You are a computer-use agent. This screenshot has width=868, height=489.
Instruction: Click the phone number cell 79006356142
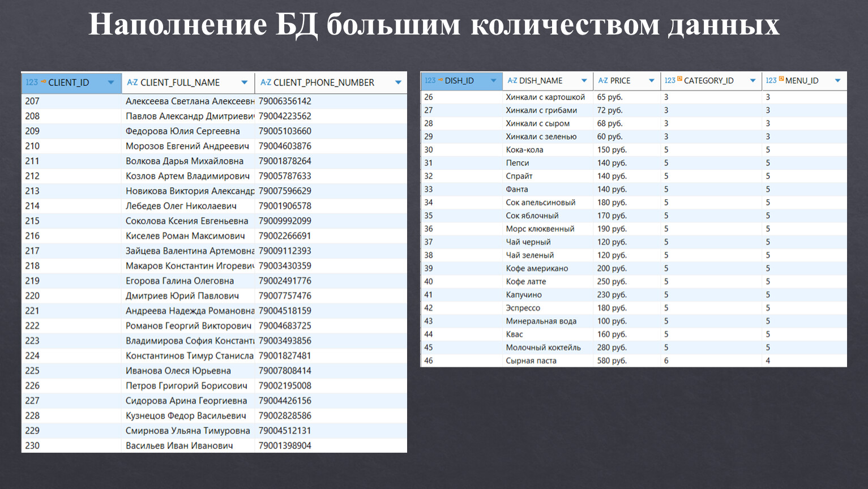[285, 101]
